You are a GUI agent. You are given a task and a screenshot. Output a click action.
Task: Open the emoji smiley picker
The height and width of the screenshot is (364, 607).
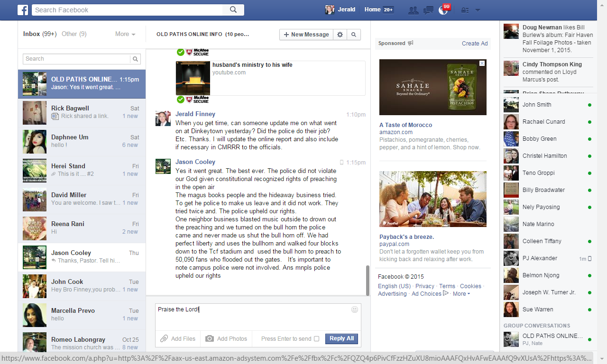pos(354,309)
